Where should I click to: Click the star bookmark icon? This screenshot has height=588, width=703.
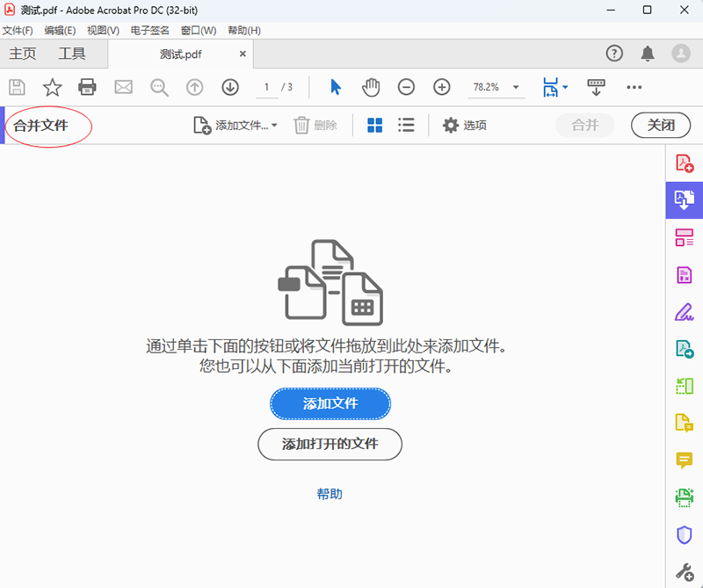pyautogui.click(x=52, y=87)
